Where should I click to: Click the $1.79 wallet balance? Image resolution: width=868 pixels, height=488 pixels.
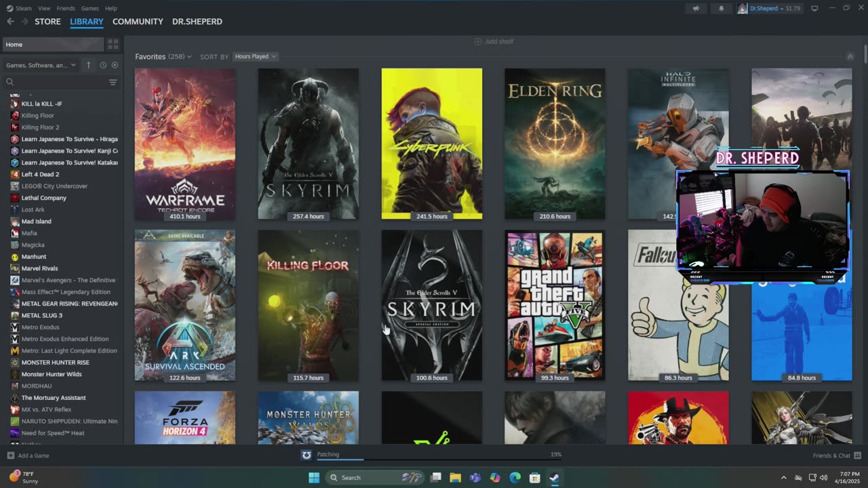[793, 8]
